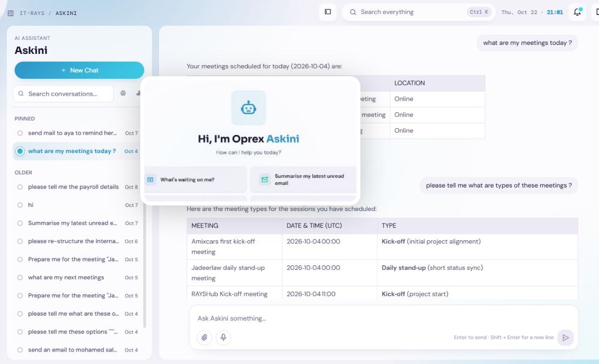This screenshot has height=364, width=599.
Task: Click the 'Daily stand-up (short status sync)' cell
Action: point(478,273)
